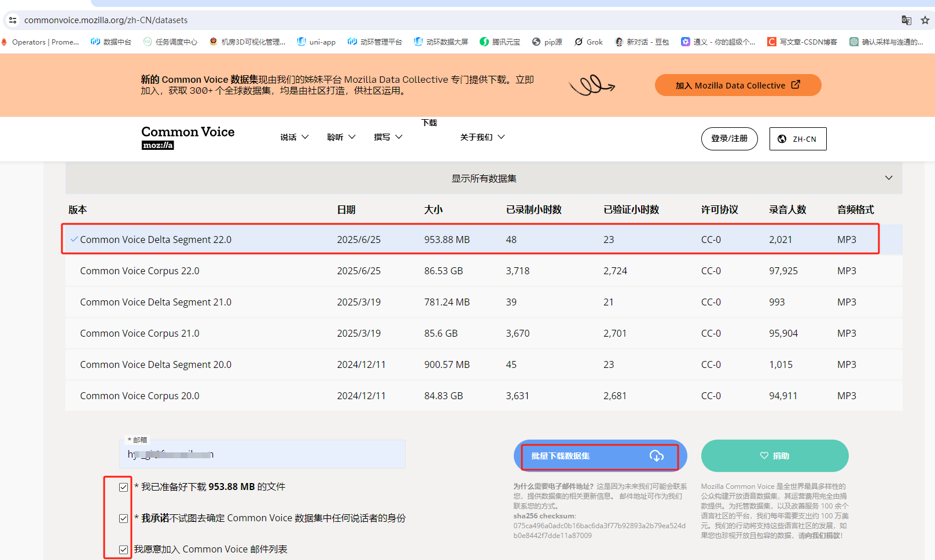This screenshot has height=560, width=935.
Task: Click the Common Voice mozilla logo
Action: (188, 138)
